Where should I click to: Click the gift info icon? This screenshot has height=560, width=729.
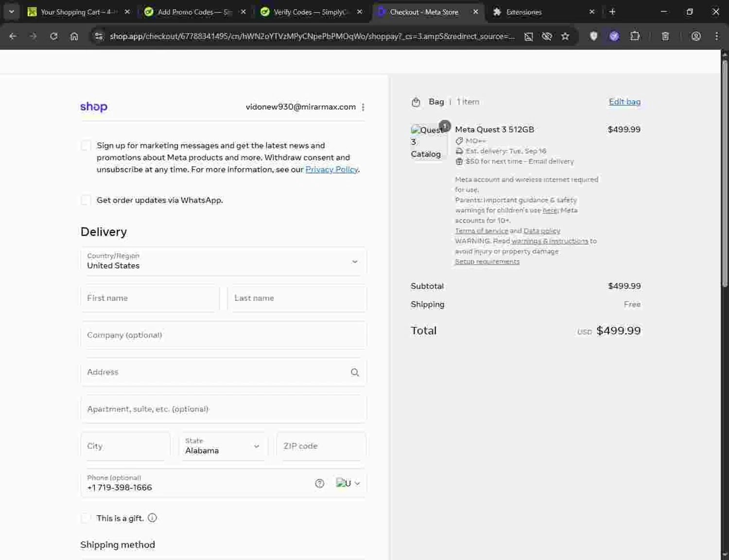[x=152, y=518]
